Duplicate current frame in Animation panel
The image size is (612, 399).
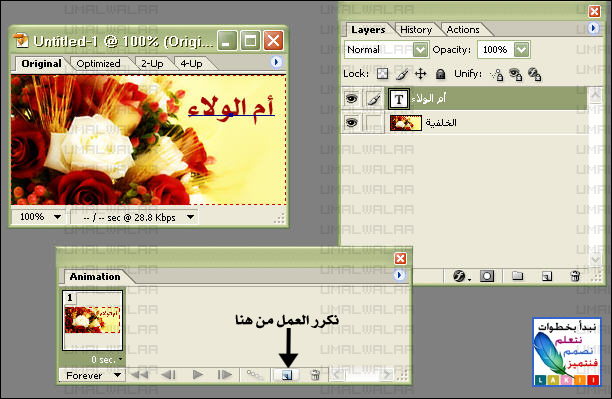pos(287,375)
